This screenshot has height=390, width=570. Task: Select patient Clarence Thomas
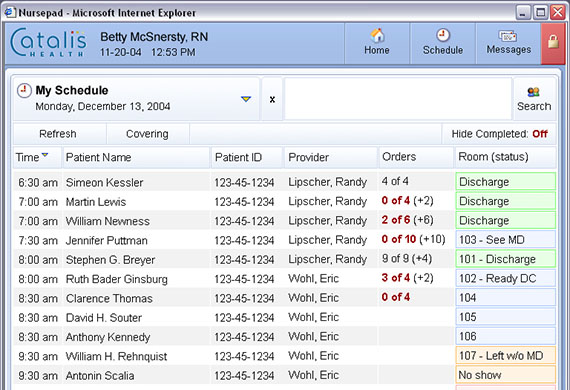click(109, 298)
